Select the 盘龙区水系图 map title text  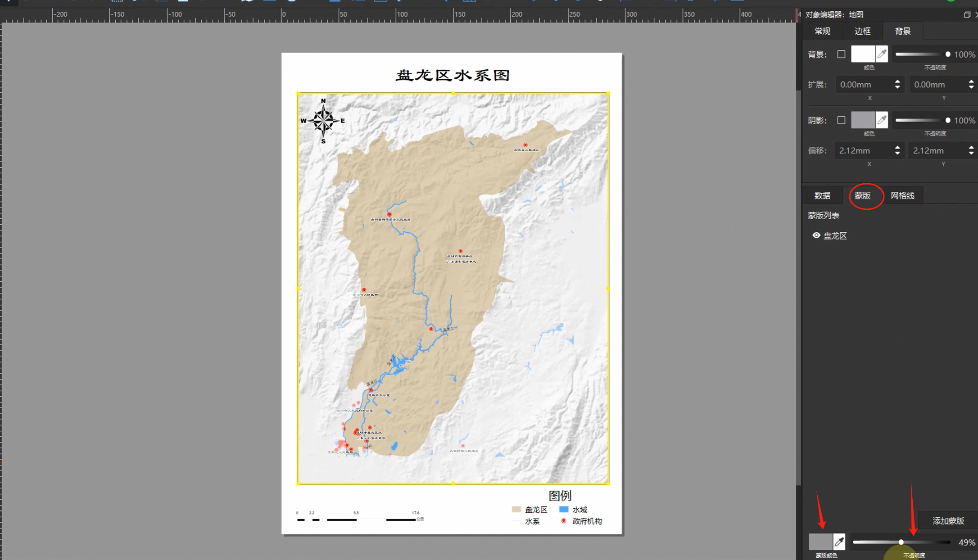point(452,75)
